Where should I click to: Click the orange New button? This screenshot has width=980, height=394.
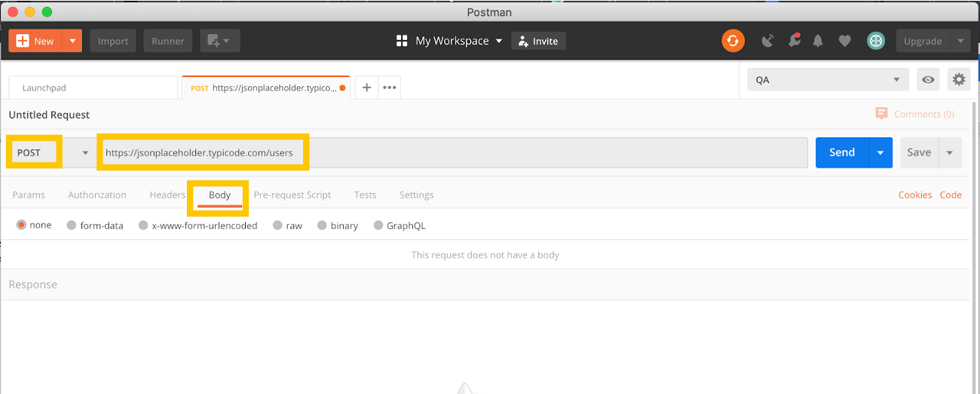[35, 41]
